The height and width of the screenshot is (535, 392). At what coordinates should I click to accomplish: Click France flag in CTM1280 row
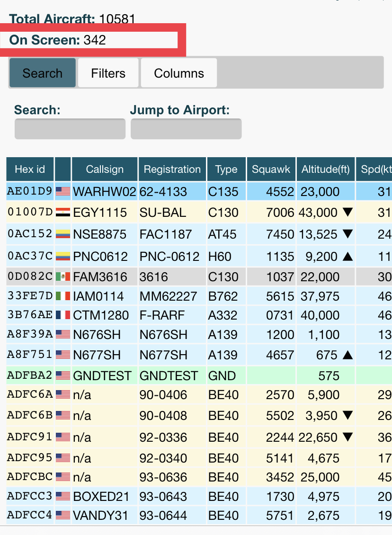coord(63,315)
